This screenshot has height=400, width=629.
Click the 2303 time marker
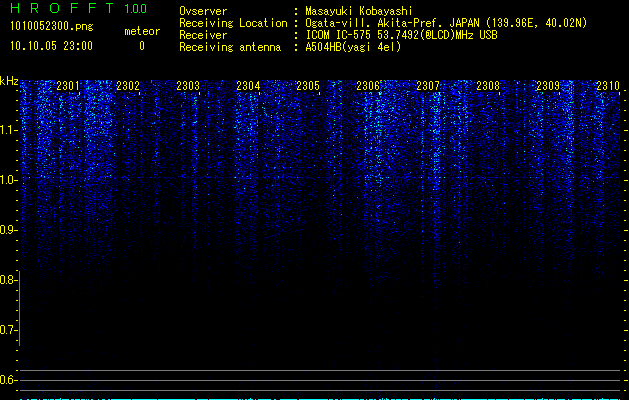188,85
